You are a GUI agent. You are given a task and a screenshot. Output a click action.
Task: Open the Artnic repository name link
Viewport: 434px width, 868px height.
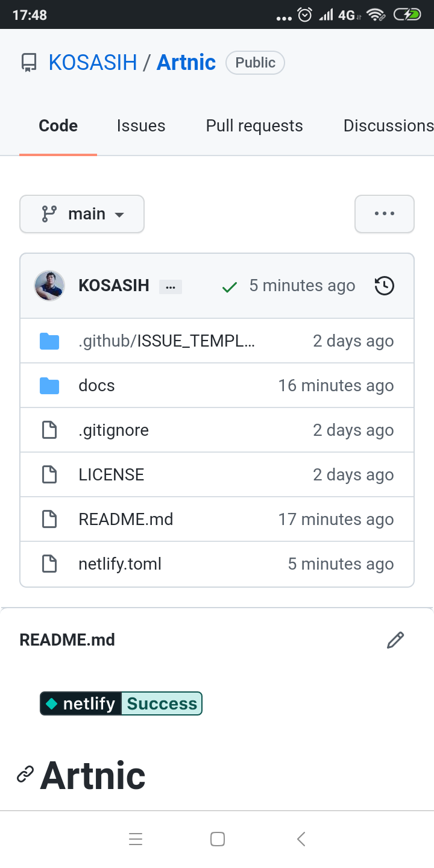(186, 63)
